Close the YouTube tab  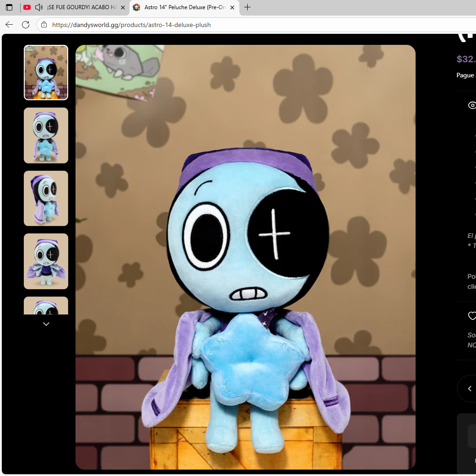(x=123, y=8)
